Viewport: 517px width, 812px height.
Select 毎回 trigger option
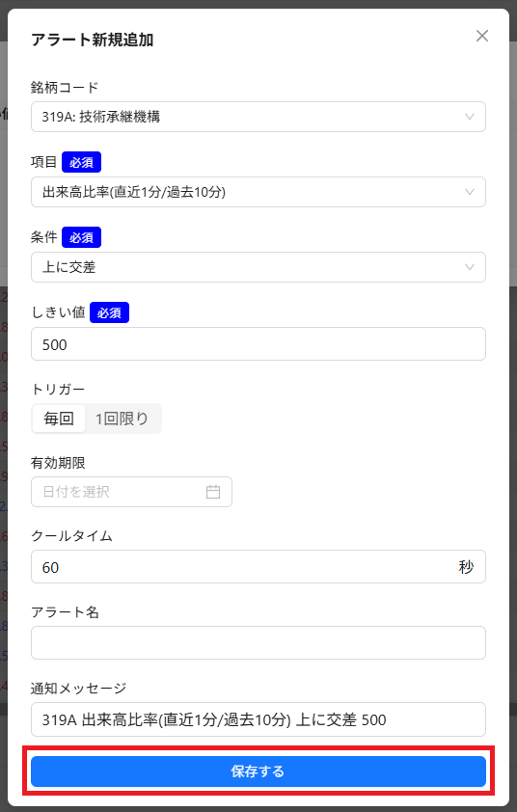click(59, 418)
